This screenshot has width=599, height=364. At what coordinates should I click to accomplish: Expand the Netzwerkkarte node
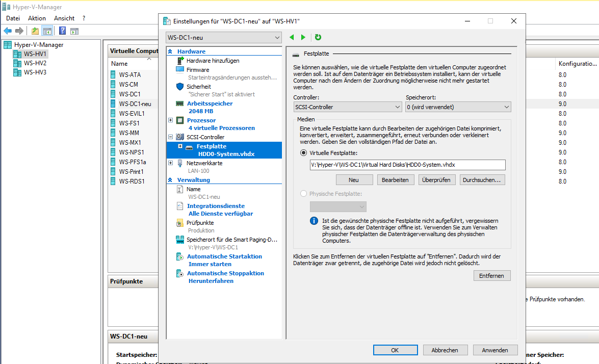click(171, 163)
